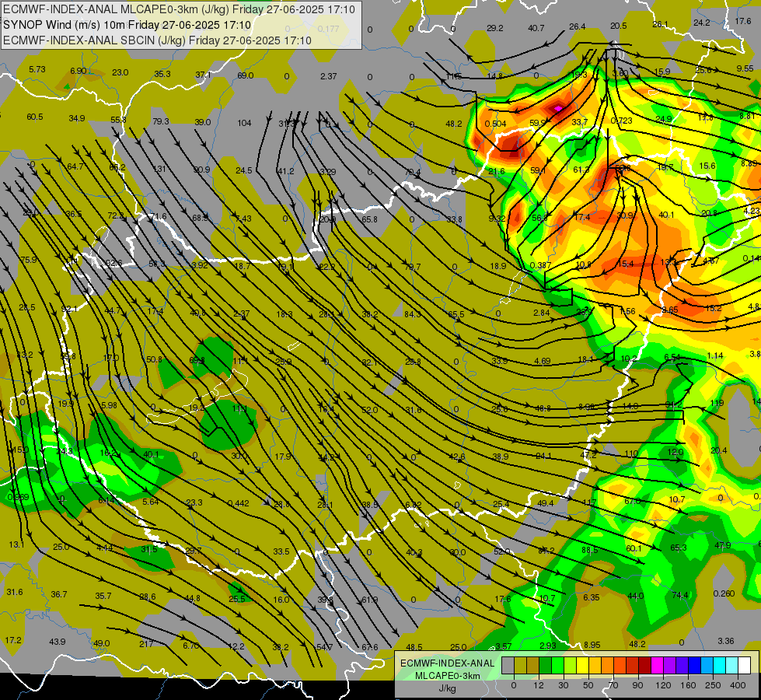This screenshot has height=700, width=761.
Task: Click the map value 3.36
Action: pyautogui.click(x=726, y=641)
